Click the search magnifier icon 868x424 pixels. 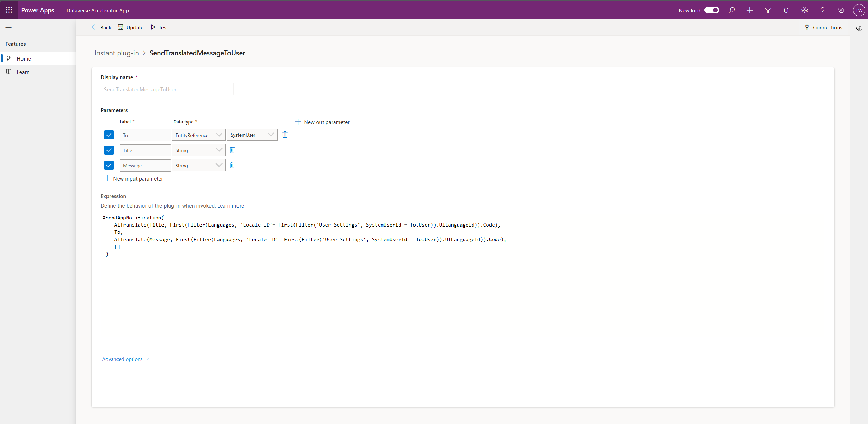731,10
